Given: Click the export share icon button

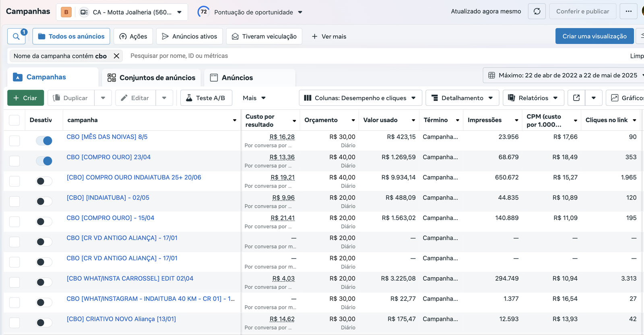Looking at the screenshot, I should 576,98.
